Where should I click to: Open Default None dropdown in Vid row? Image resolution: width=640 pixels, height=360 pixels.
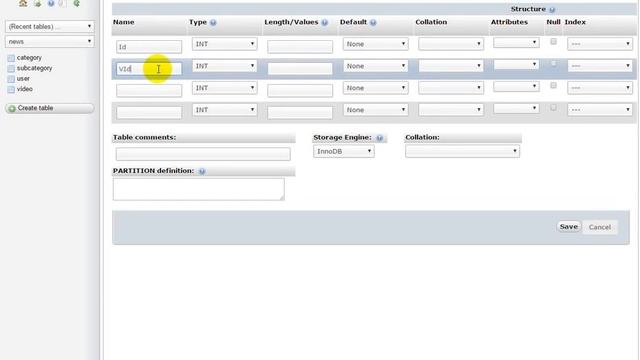tap(376, 66)
